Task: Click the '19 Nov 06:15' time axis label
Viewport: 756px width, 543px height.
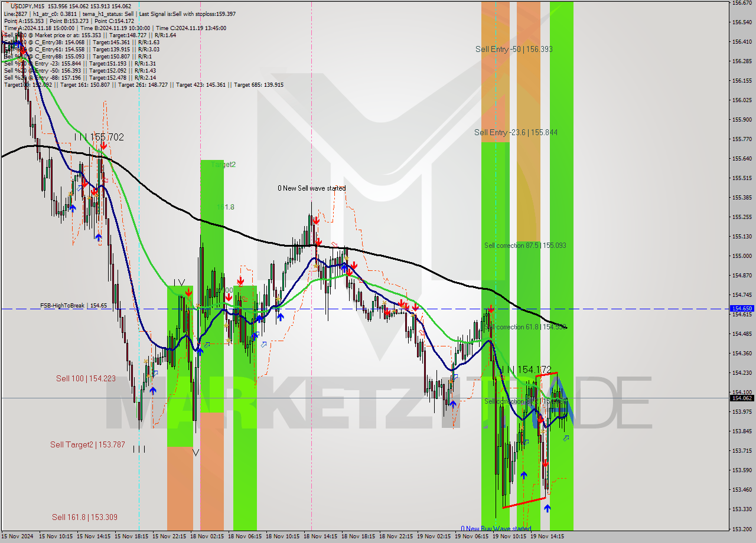Action: (x=472, y=537)
